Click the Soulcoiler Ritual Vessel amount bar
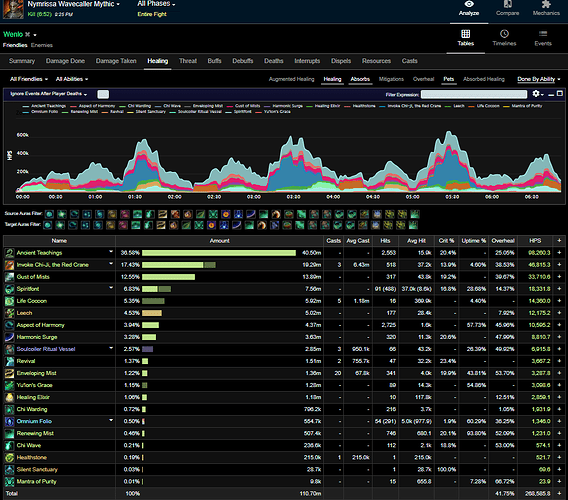The height and width of the screenshot is (500, 568). [147, 349]
